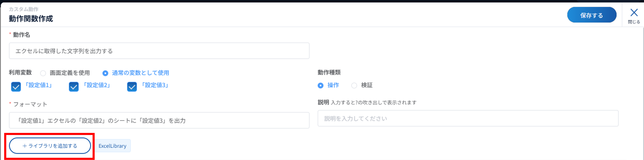Screen dimensions: 644x160
Task: Select the 画面定義を使用 radio option
Action: click(43, 73)
